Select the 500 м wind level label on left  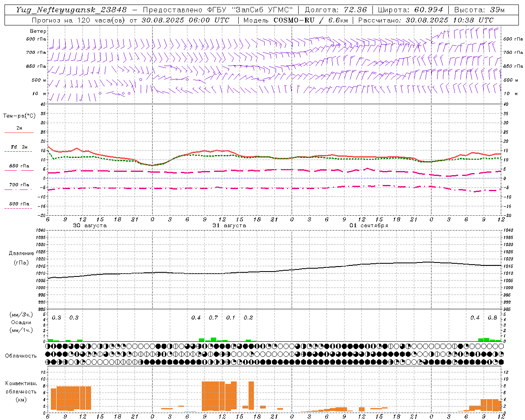[x=39, y=80]
